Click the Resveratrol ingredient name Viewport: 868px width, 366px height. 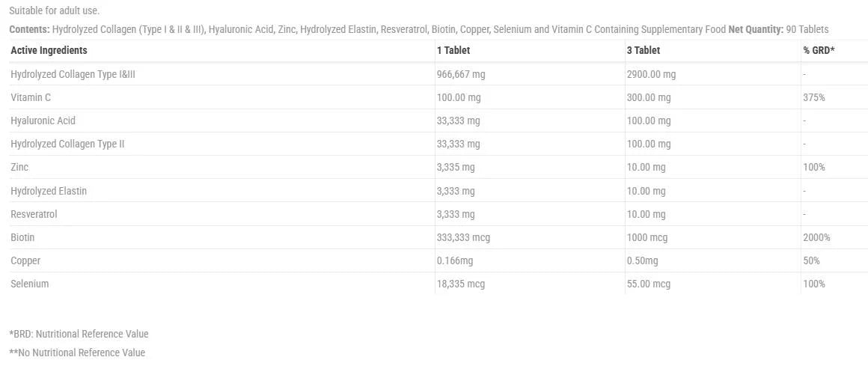pos(34,214)
